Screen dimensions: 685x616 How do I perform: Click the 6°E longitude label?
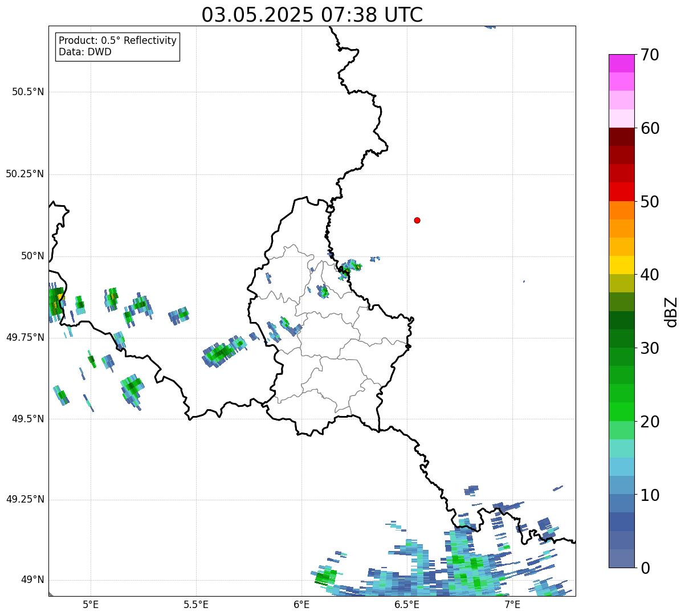tap(301, 604)
